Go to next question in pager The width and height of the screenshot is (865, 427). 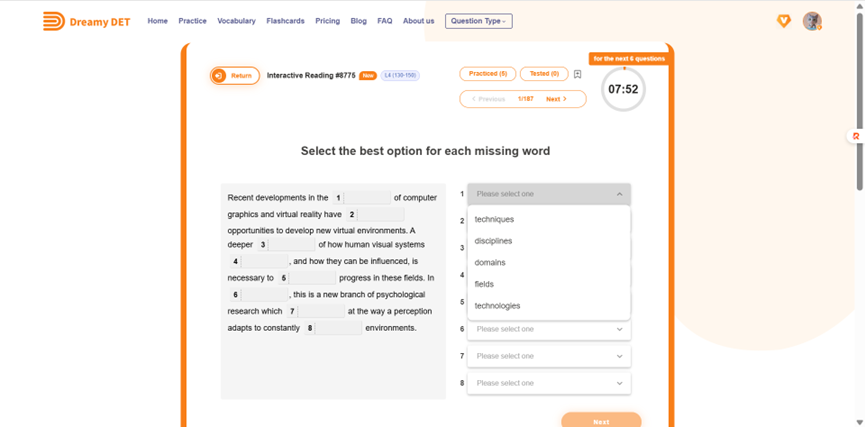[556, 99]
